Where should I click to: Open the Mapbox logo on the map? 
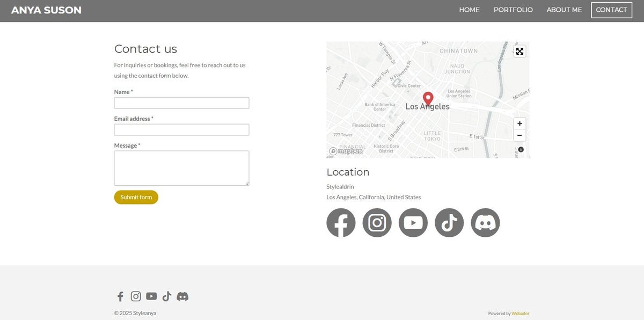coord(345,151)
